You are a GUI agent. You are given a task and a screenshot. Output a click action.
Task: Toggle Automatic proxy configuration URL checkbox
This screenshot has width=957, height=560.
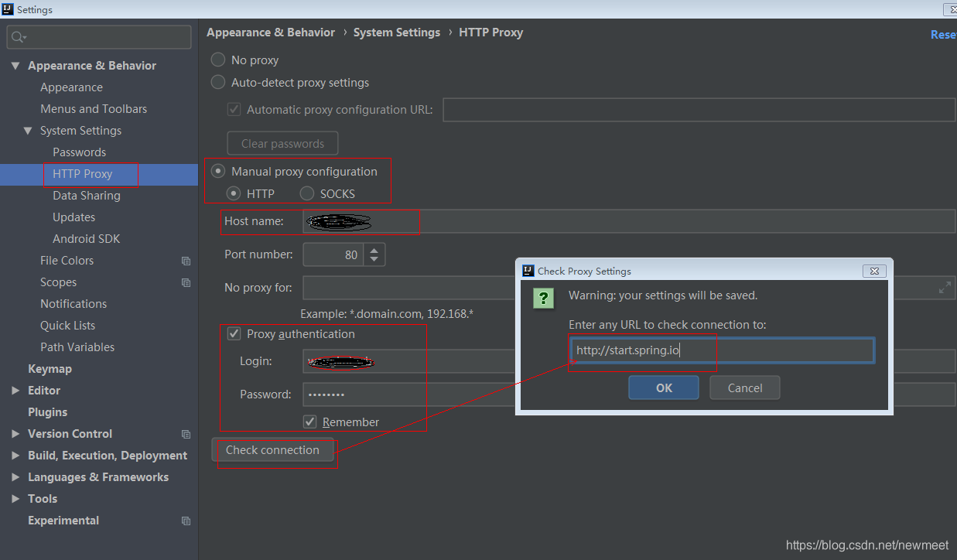[234, 109]
